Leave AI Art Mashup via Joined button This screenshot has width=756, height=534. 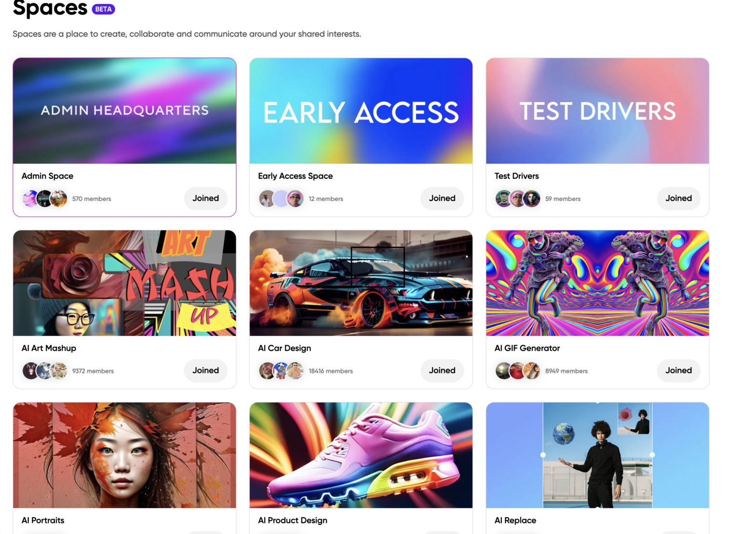point(206,370)
